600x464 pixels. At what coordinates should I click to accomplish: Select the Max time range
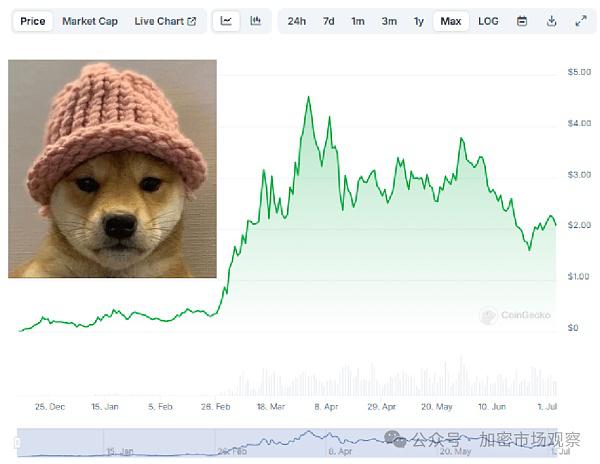[x=451, y=21]
